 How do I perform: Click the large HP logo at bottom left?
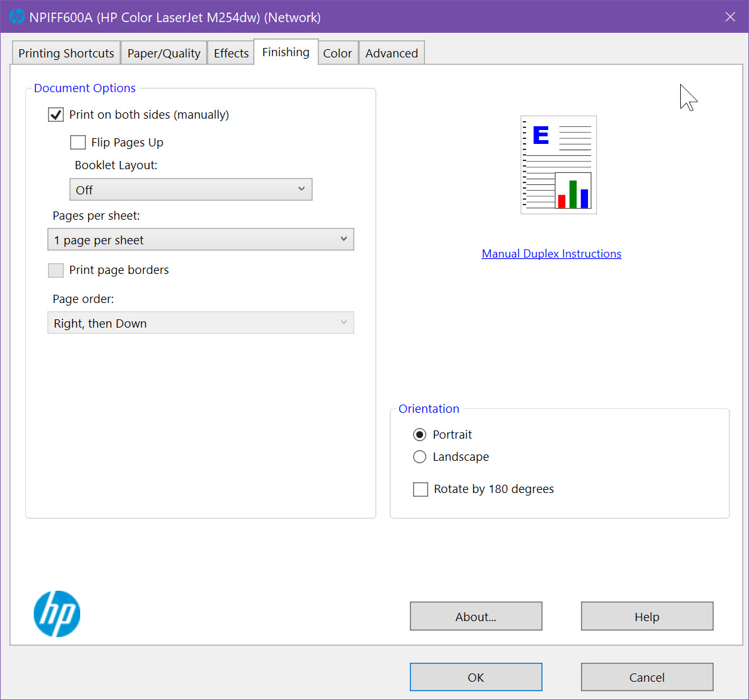[x=57, y=614]
